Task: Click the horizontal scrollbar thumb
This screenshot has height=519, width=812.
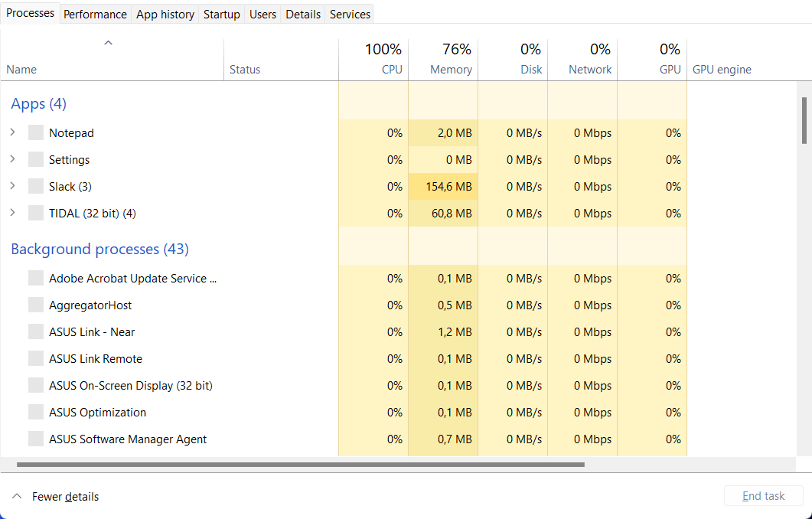Action: click(x=300, y=465)
